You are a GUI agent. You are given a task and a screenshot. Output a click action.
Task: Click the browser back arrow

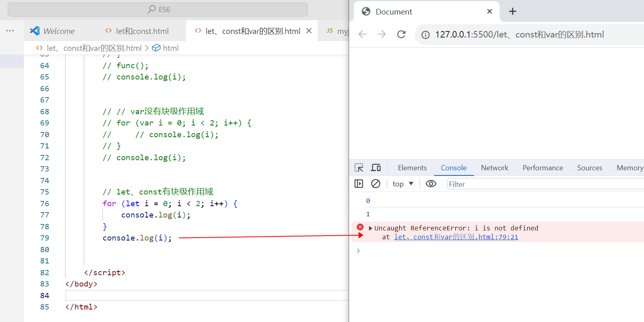pyautogui.click(x=362, y=34)
